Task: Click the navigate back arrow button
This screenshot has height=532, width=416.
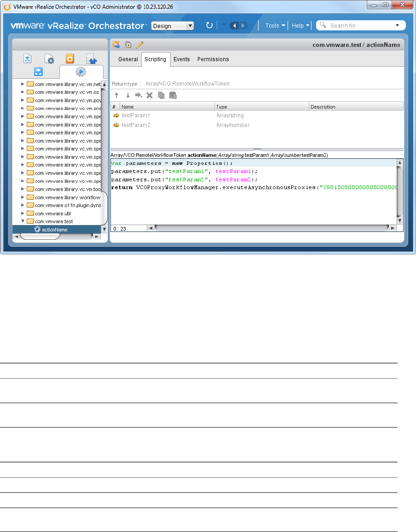Action: pos(234,25)
